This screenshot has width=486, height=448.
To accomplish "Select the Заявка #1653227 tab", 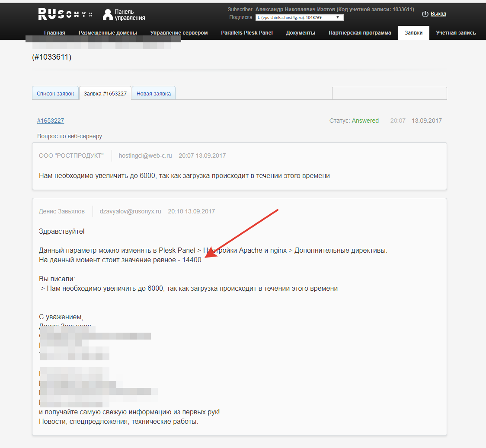I will (106, 93).
